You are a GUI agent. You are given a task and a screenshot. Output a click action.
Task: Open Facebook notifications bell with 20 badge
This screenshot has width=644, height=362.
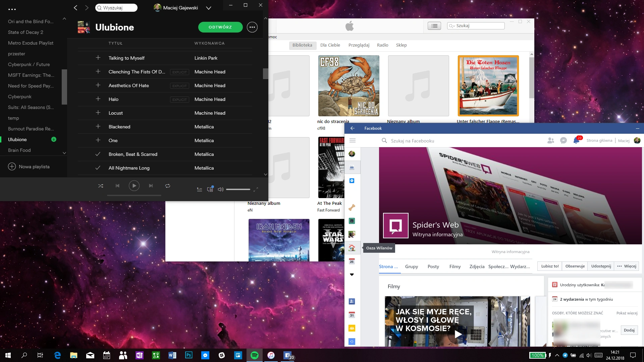click(577, 140)
